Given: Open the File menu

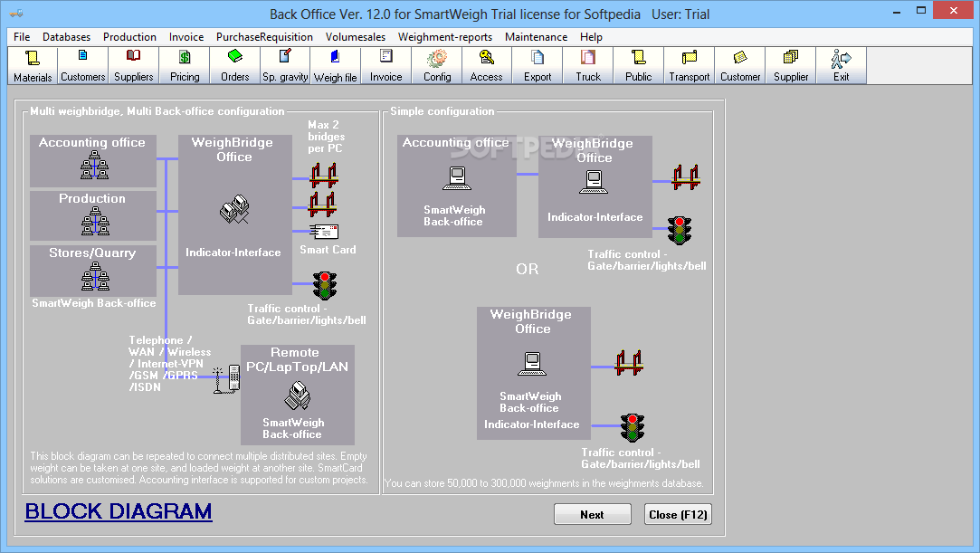Looking at the screenshot, I should (22, 37).
